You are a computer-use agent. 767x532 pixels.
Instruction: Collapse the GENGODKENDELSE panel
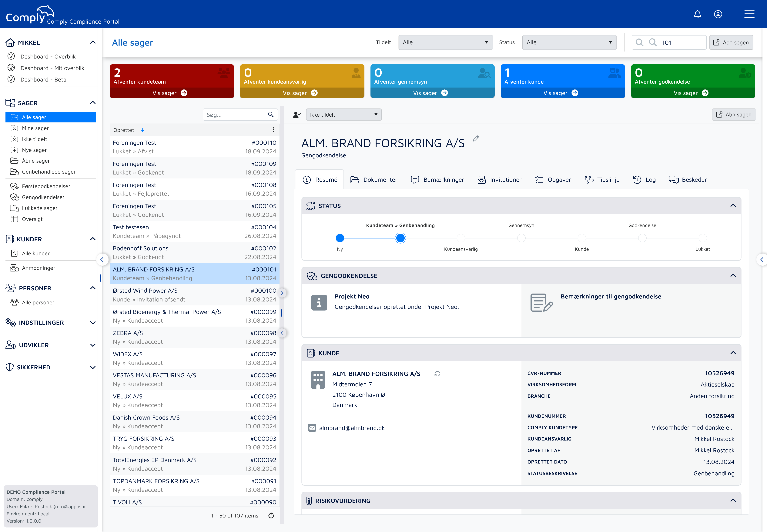coord(733,276)
